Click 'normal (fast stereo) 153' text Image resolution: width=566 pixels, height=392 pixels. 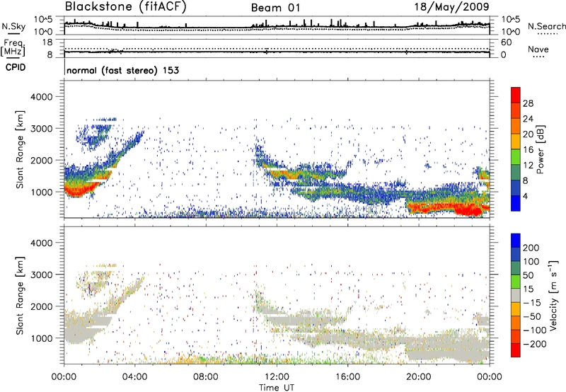pos(122,71)
